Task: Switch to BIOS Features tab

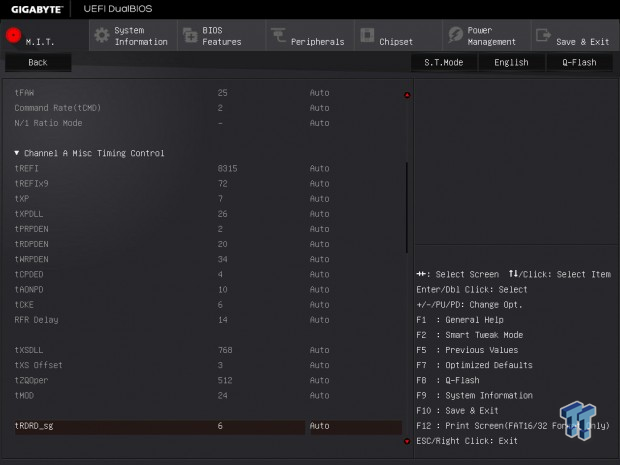Action: [x=222, y=36]
